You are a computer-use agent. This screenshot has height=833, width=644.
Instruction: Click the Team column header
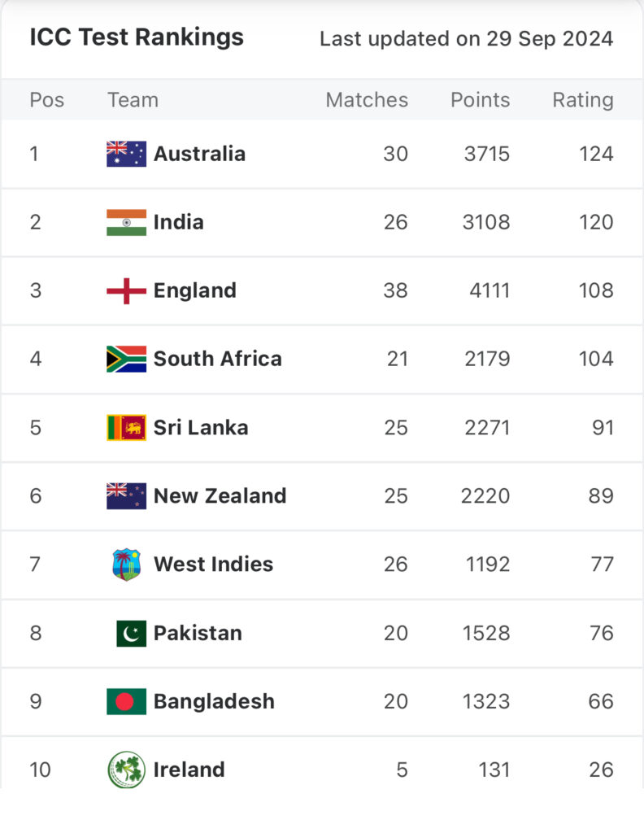133,100
